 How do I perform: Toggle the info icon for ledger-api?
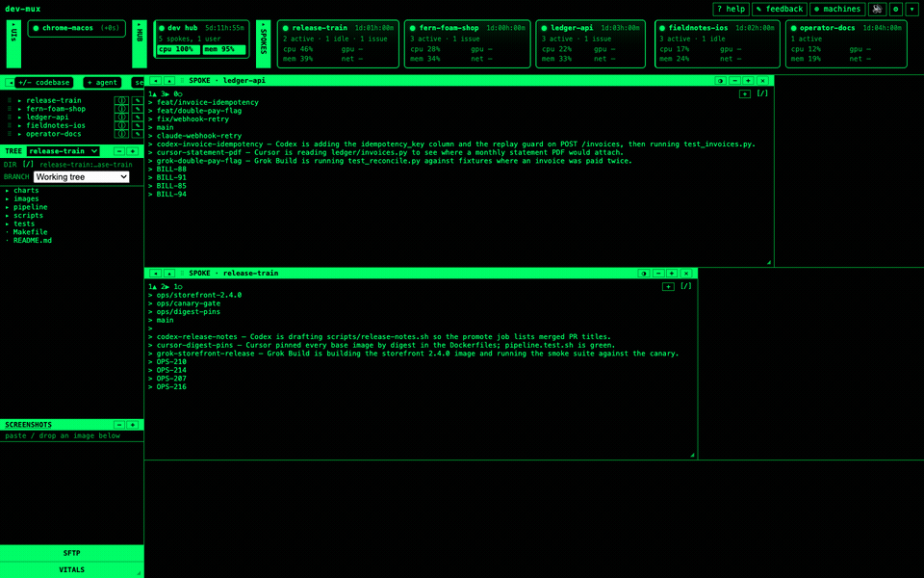(x=121, y=118)
